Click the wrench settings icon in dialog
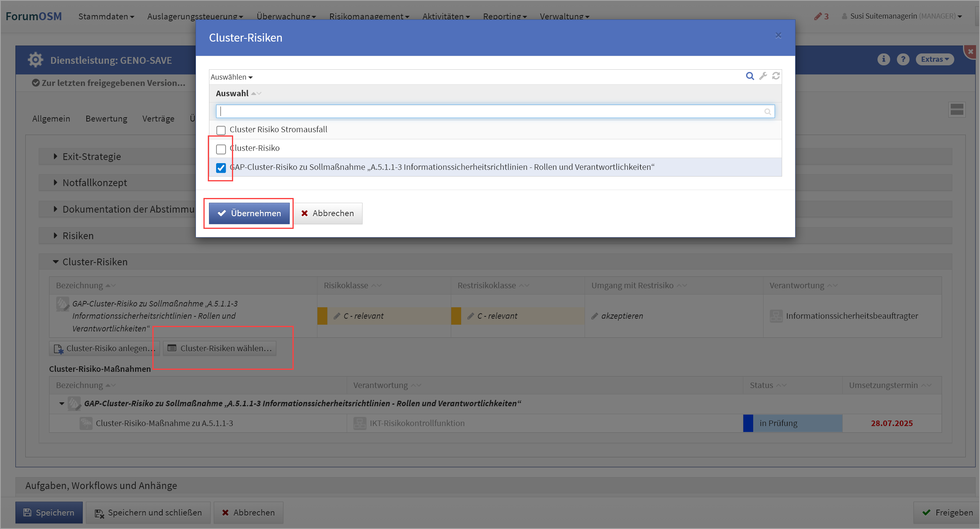 pos(763,76)
